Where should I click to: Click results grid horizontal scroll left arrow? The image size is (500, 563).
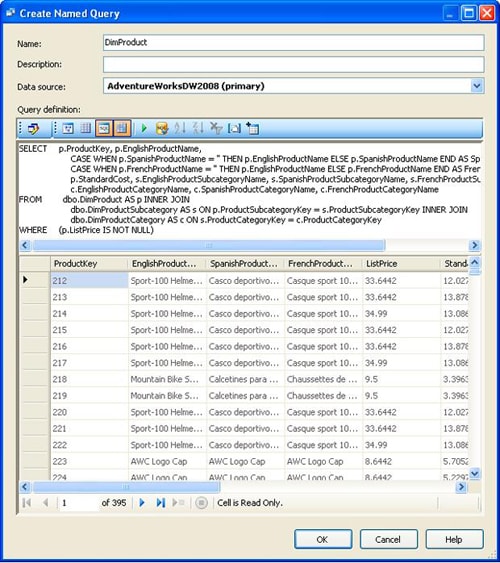24,487
